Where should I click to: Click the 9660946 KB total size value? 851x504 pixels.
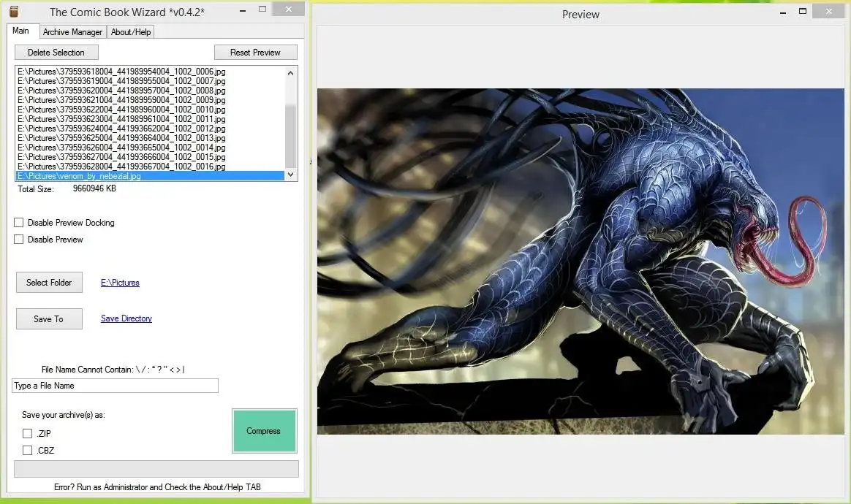pyautogui.click(x=94, y=188)
